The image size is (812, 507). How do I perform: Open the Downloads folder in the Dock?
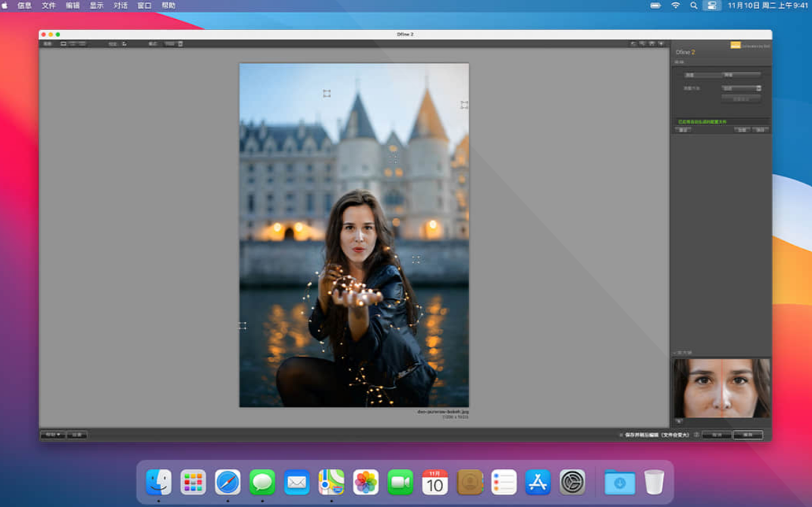coord(620,482)
